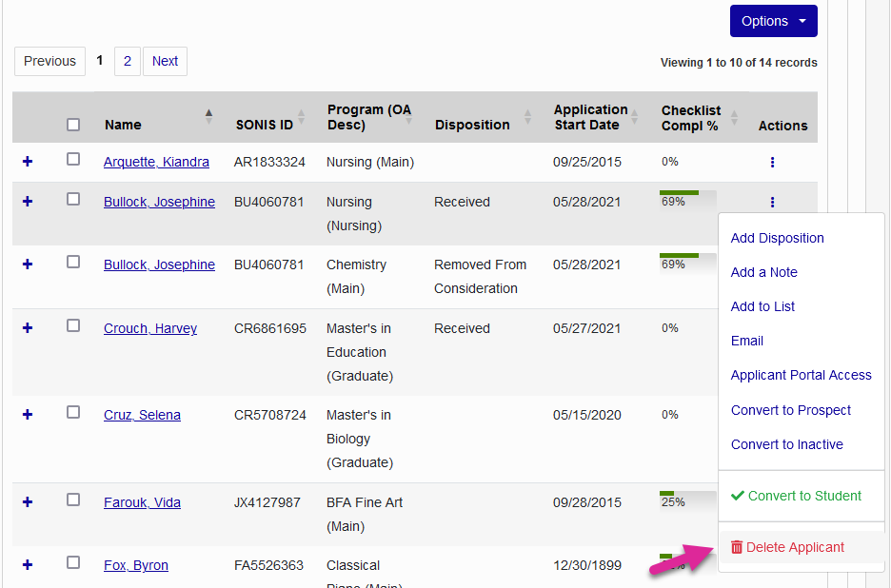The height and width of the screenshot is (588, 891).
Task: Click the trash icon beside Delete Applicant
Action: (x=737, y=547)
